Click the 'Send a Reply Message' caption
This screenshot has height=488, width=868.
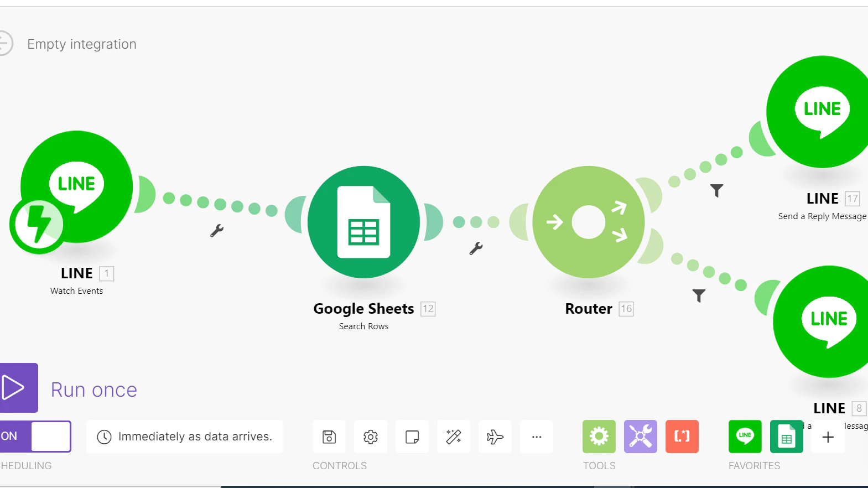pyautogui.click(x=822, y=216)
